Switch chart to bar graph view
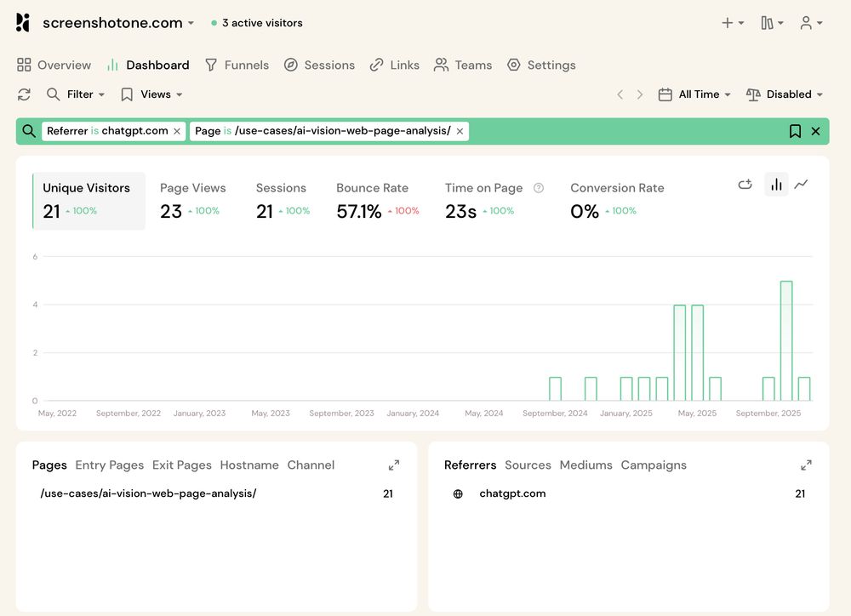The image size is (851, 616). click(776, 184)
